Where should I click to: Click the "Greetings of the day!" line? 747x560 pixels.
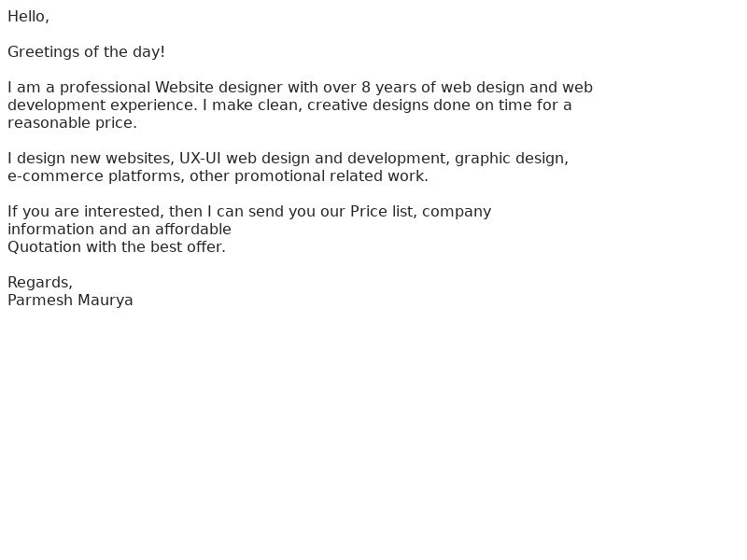(86, 52)
